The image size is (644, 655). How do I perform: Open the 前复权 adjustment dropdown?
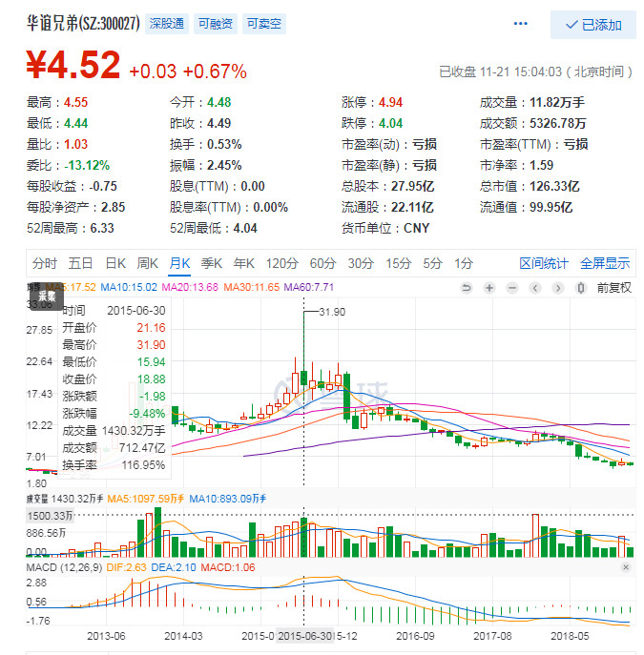[613, 287]
